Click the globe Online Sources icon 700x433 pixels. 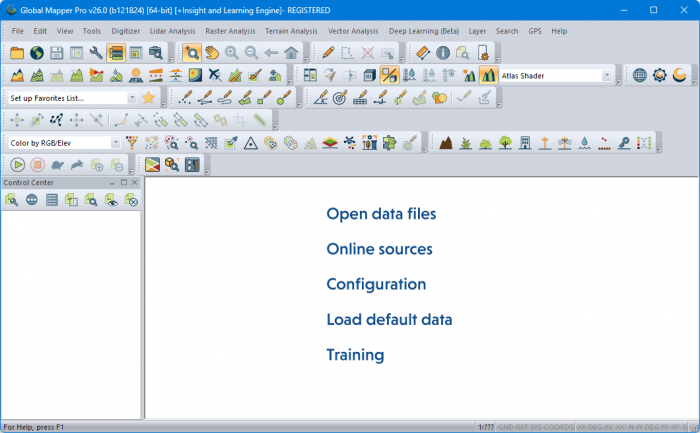click(36, 53)
